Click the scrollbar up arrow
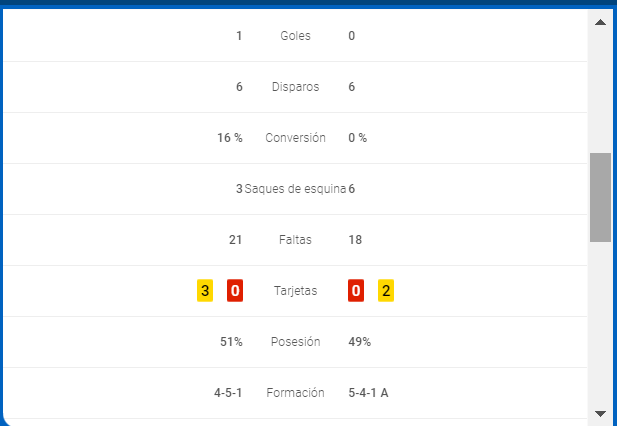617x426 pixels. [x=600, y=21]
